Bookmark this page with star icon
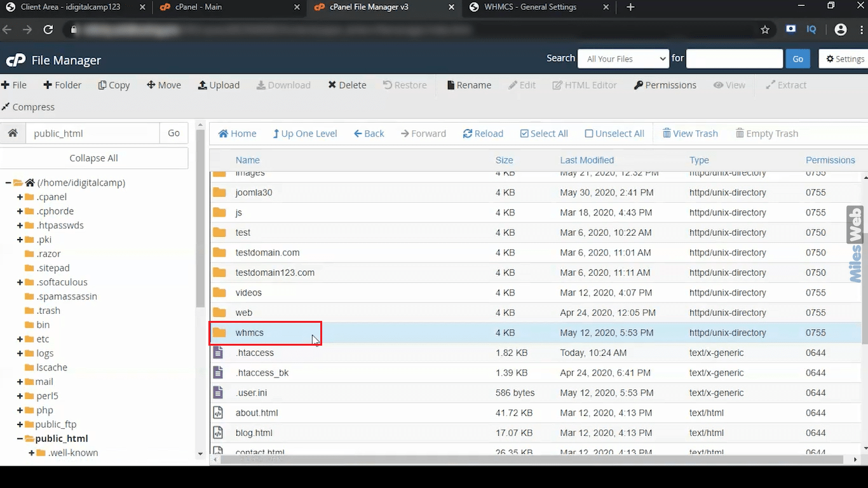868x488 pixels. tap(765, 29)
